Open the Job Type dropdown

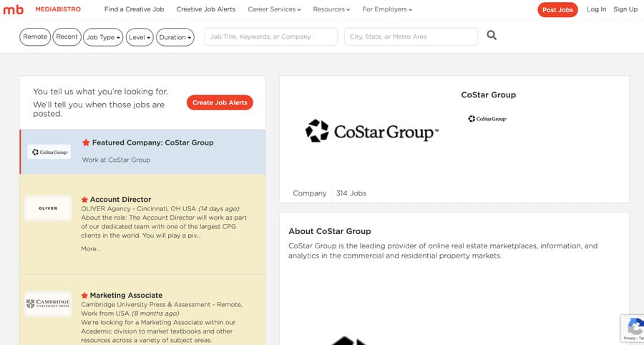[103, 37]
